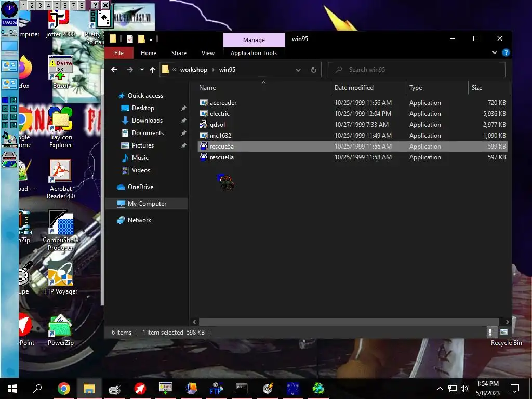Open Buzof desktop shortcut
Screen dimensions: 532x399
[61, 72]
